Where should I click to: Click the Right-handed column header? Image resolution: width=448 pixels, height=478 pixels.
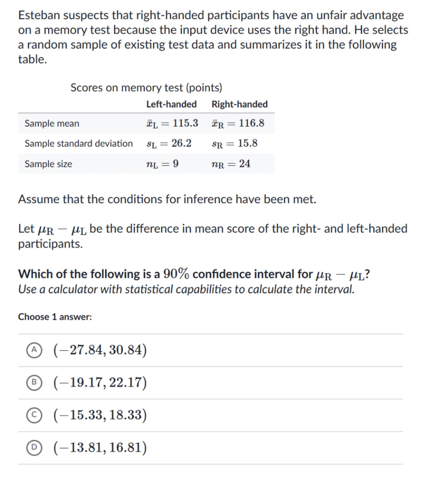239,104
